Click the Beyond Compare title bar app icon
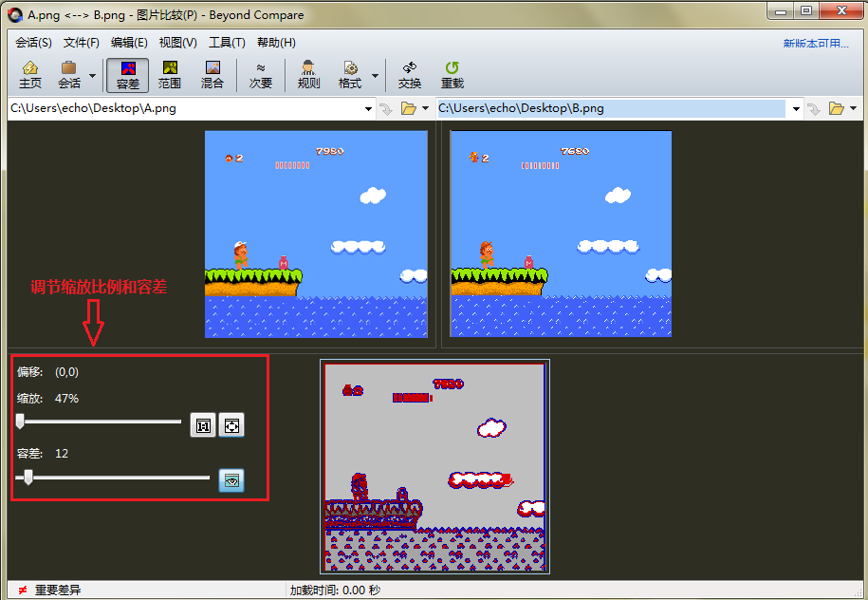The height and width of the screenshot is (600, 868). [x=16, y=15]
